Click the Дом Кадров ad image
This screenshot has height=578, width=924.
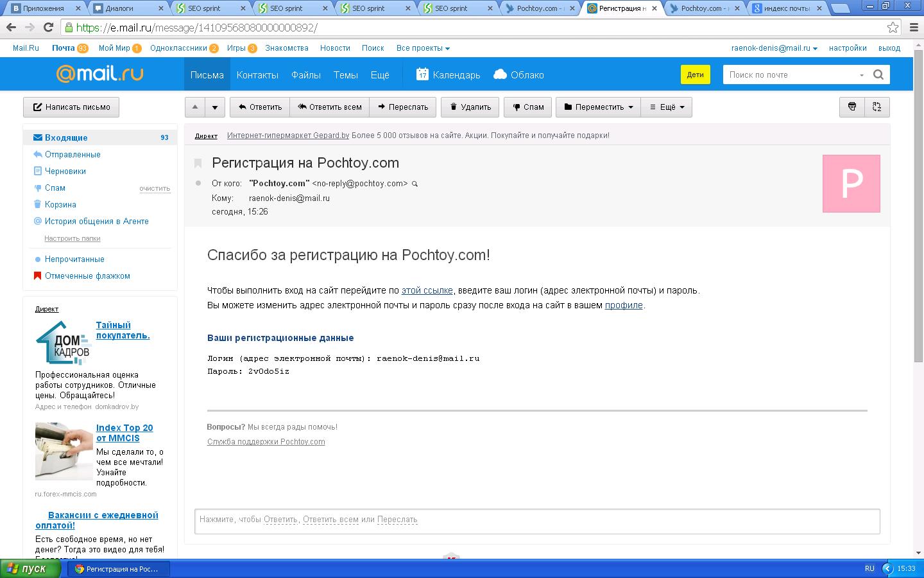coord(63,342)
